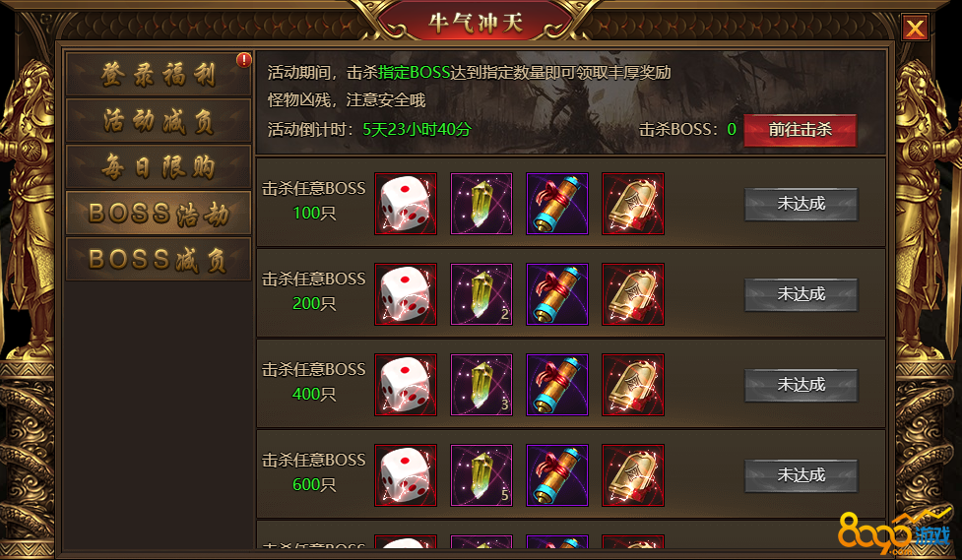
Task: Select the yellow crystal in the 200 BOSS row
Action: 481,294
